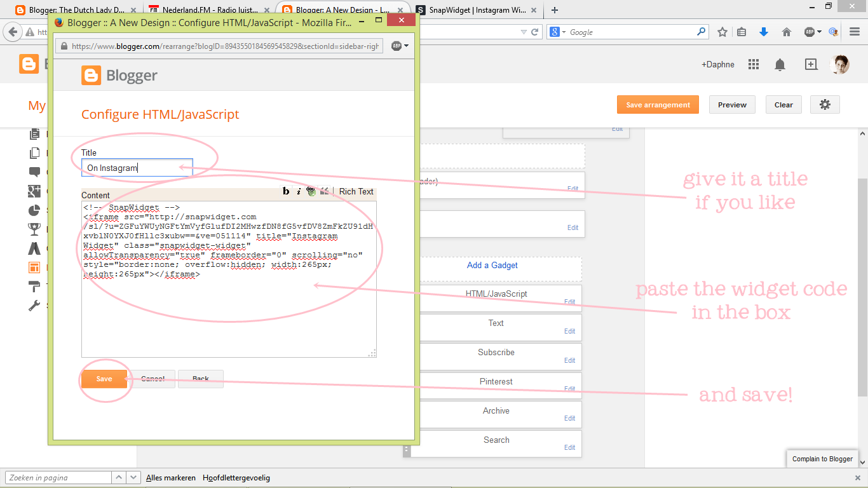Viewport: 868px width, 488px height.
Task: Click Edit on the Archive gadget
Action: 569,418
